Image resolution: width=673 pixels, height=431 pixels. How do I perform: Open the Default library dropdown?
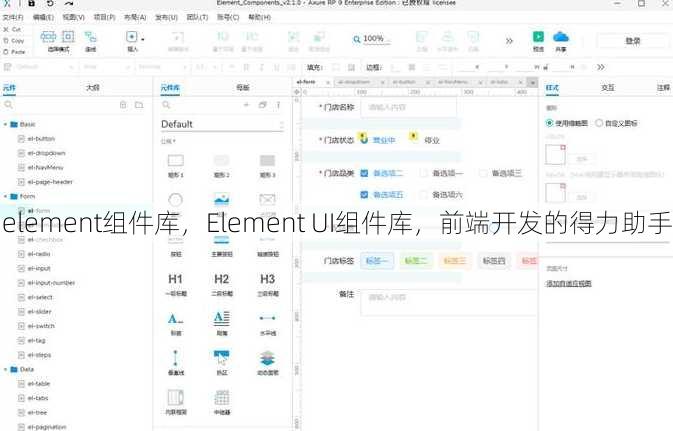[x=222, y=124]
